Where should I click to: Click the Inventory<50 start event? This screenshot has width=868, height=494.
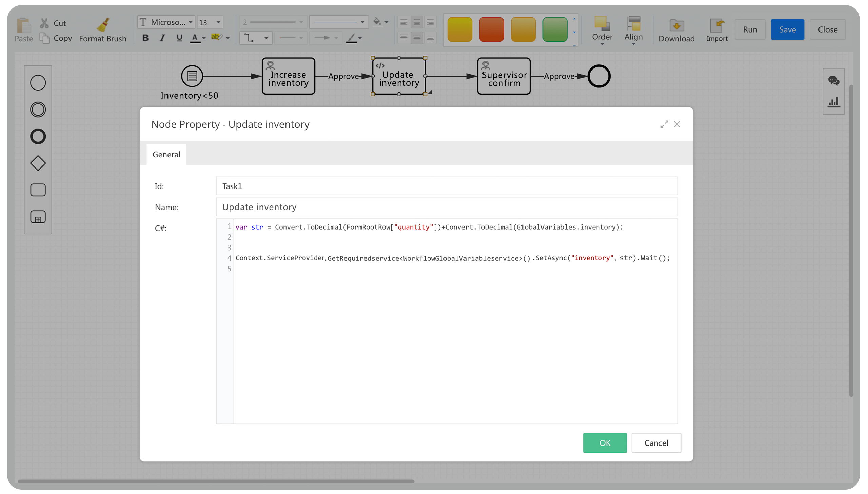tap(192, 76)
